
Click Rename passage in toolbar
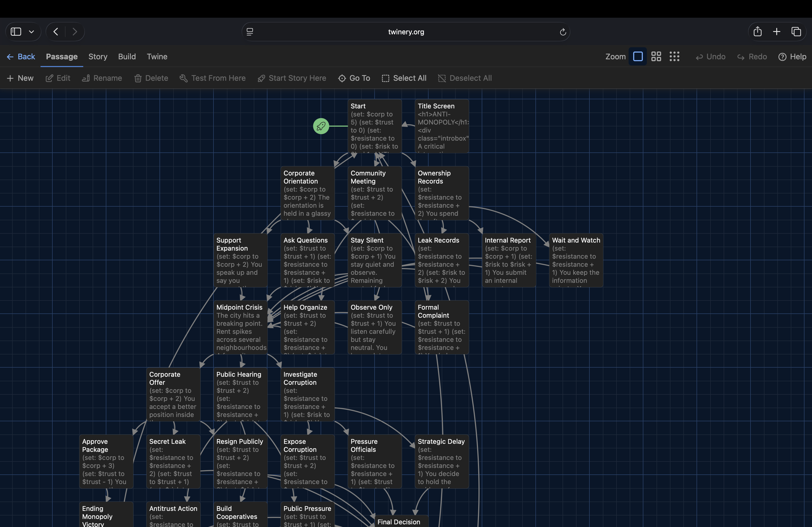click(102, 78)
